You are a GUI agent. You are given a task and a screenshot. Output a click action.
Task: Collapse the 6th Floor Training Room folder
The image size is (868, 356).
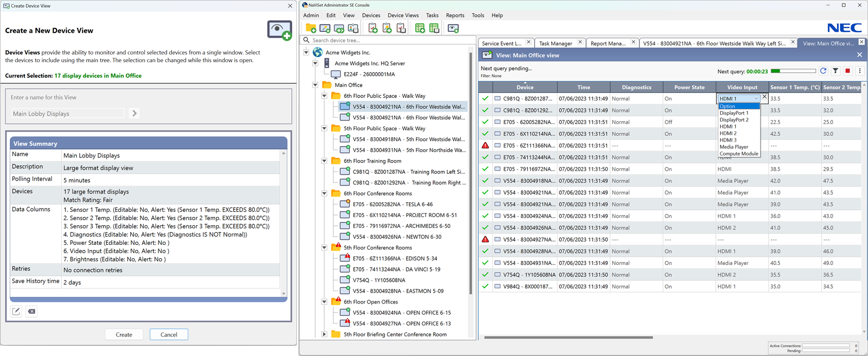[x=325, y=161]
